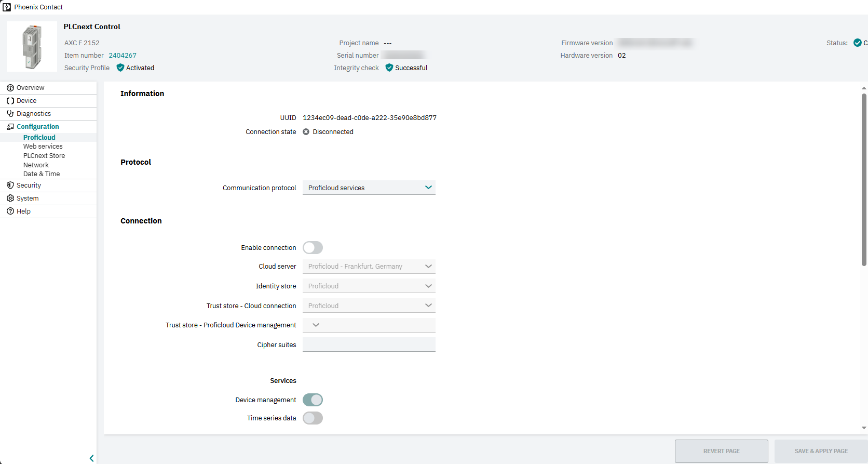Click the scrollbar down arrow
This screenshot has height=464, width=868.
864,428
